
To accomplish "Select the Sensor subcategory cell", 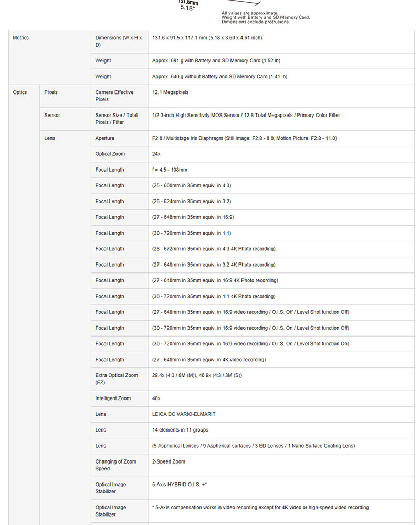I will pos(52,115).
